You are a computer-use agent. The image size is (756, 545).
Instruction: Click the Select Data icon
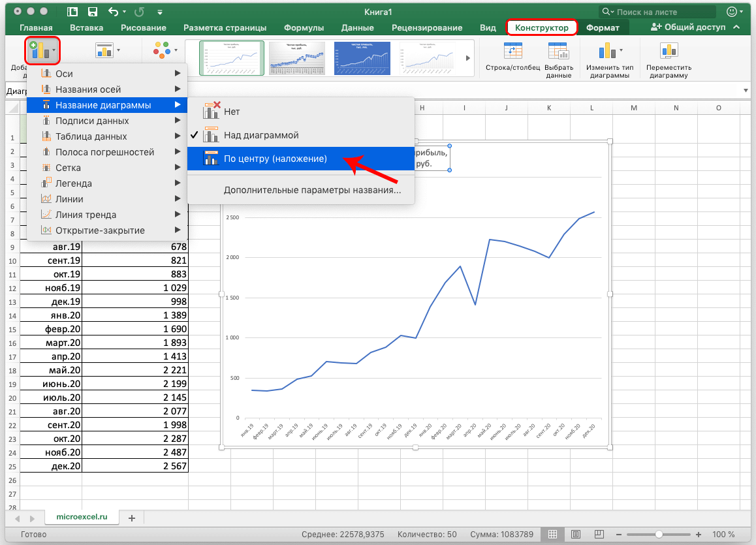pos(558,51)
